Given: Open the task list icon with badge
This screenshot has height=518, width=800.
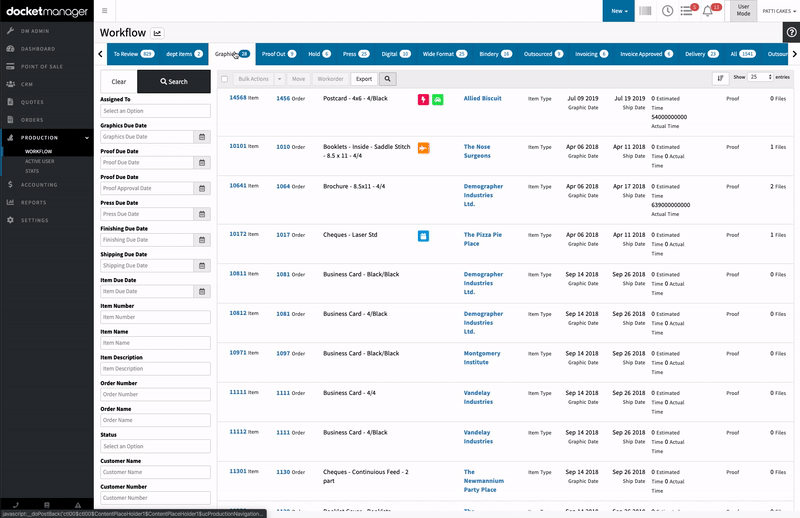Looking at the screenshot, I should coord(687,11).
